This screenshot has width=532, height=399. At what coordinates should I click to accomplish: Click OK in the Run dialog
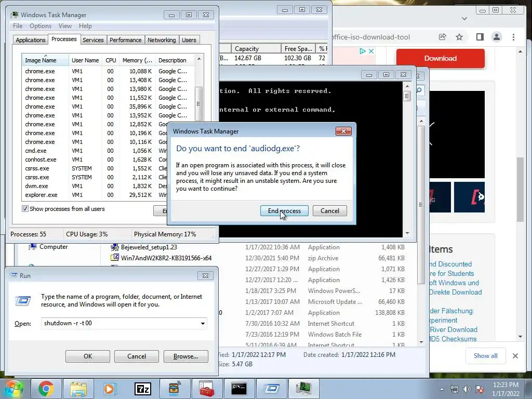pos(87,356)
